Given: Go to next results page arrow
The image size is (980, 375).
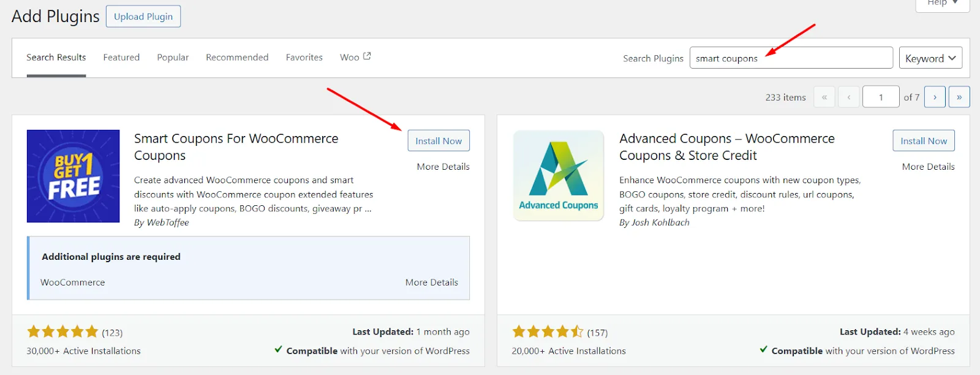Looking at the screenshot, I should pos(935,97).
